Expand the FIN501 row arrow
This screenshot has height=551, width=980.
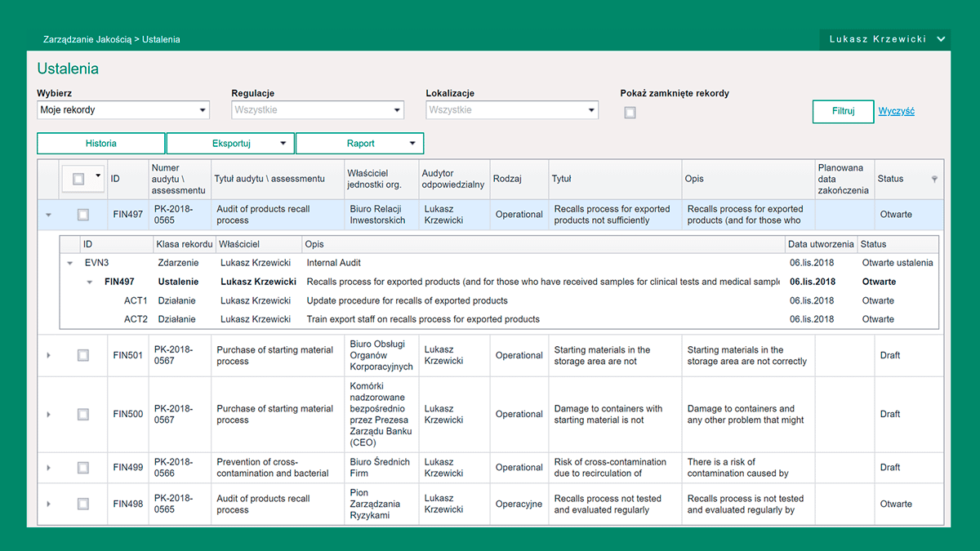point(48,355)
